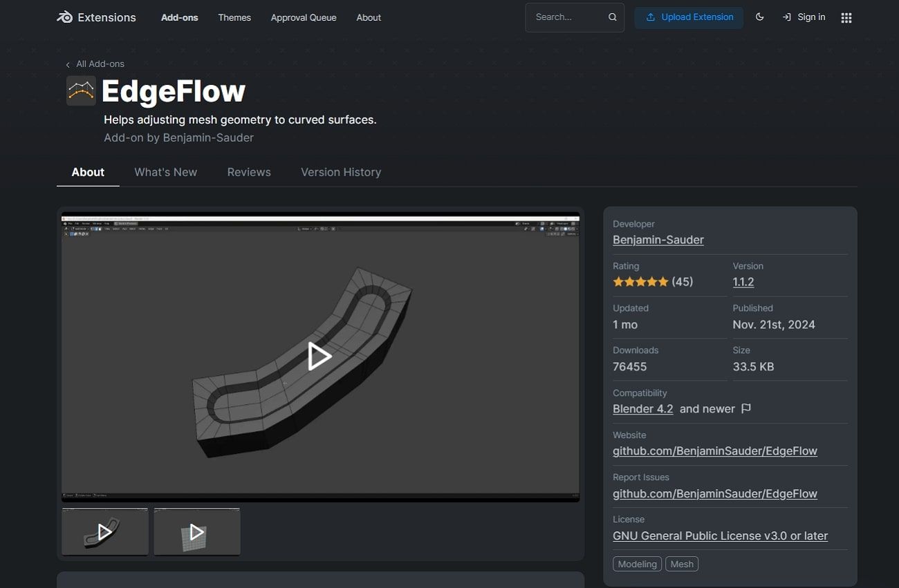Click the search magnifier icon
Viewport: 899px width, 588px height.
[612, 17]
